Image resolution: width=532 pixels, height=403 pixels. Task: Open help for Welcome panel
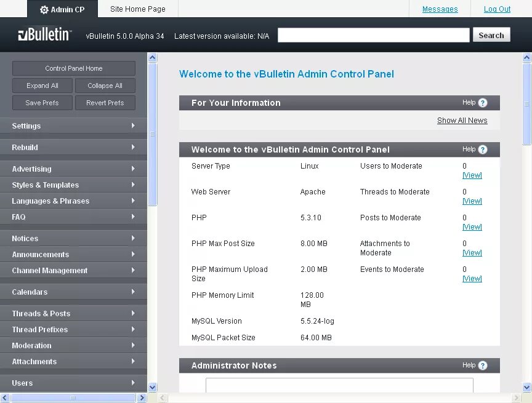pos(483,150)
